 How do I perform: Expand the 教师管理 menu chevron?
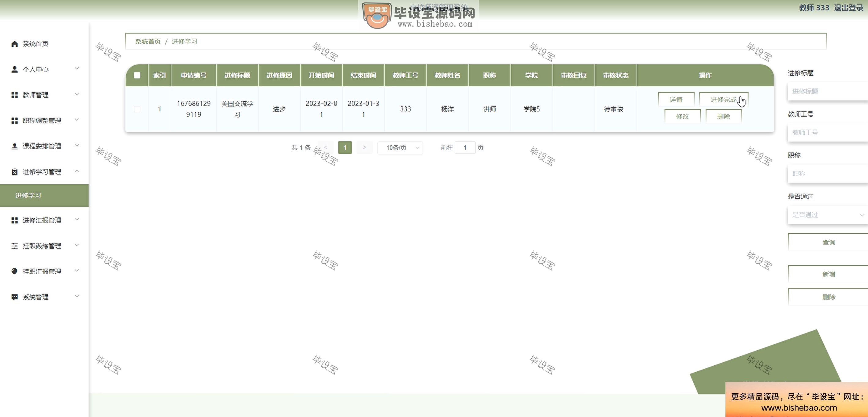pos(77,94)
